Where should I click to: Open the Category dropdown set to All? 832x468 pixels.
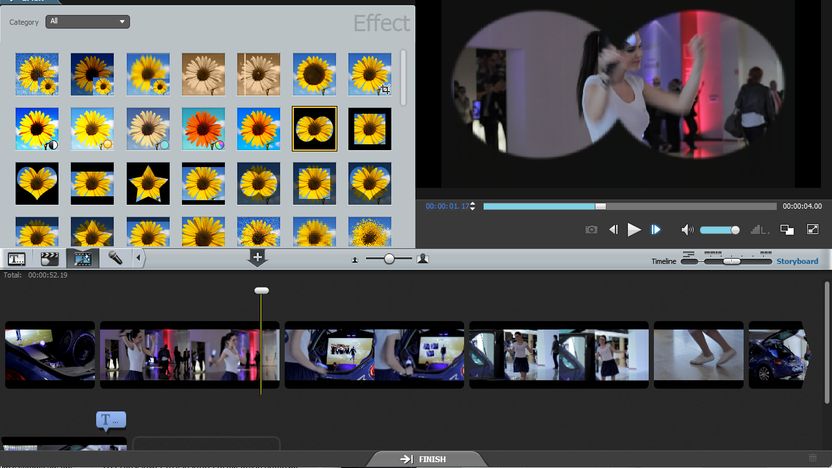pyautogui.click(x=88, y=22)
